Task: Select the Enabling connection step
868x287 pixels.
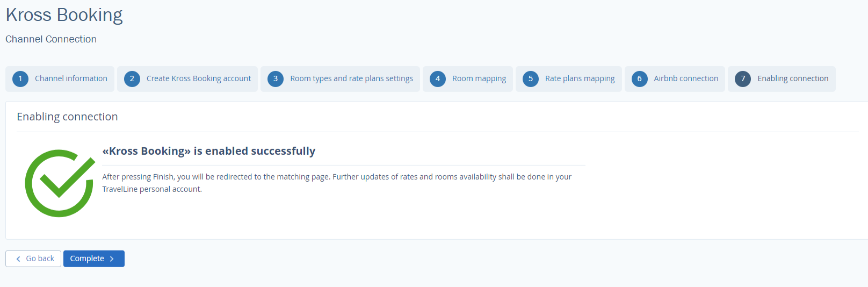Action: click(782, 79)
